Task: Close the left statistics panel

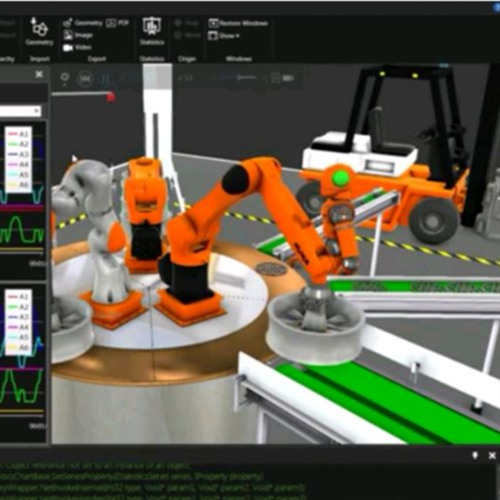Action: 39,74
